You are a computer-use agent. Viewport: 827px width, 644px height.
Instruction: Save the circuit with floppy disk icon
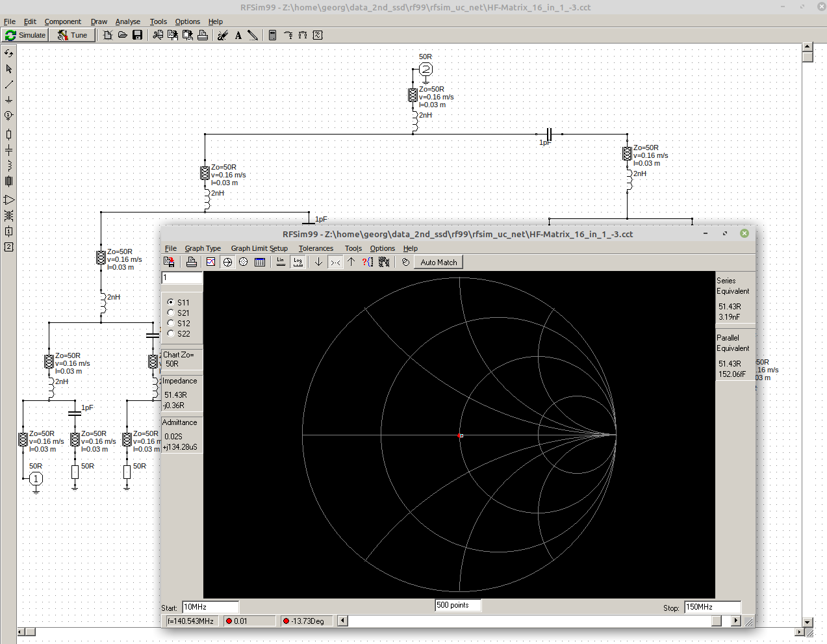[x=137, y=35]
